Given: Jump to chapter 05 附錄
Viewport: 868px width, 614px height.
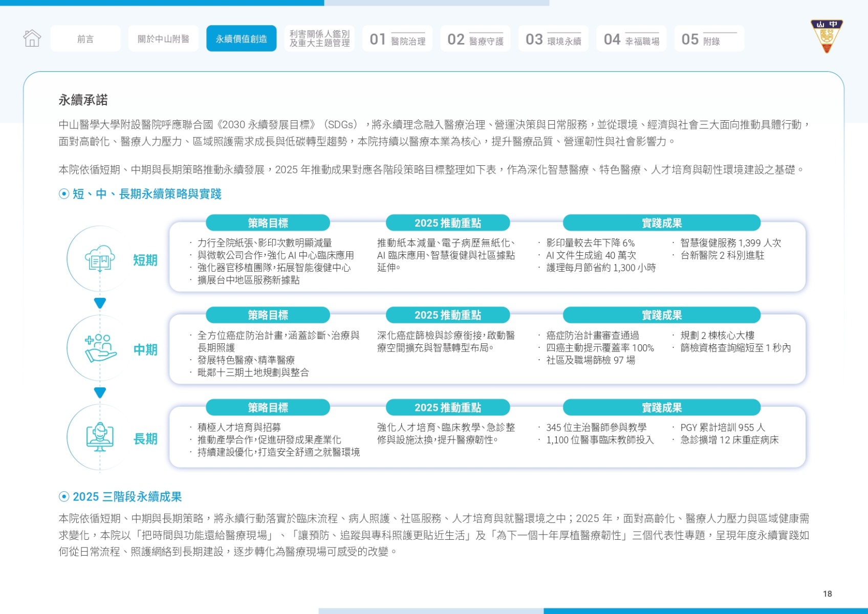Looking at the screenshot, I should [709, 38].
